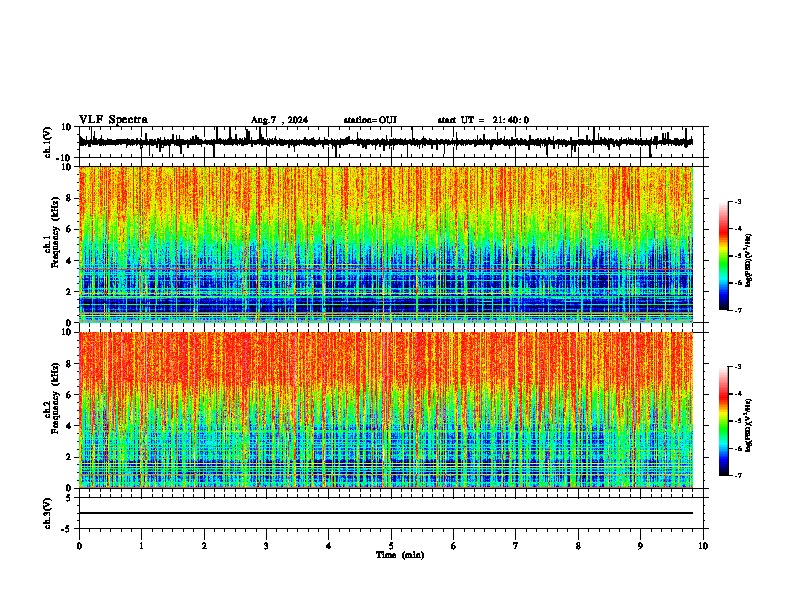792x612 pixels.
Task: Click the ch.3 flat voltage line
Action: (x=386, y=513)
